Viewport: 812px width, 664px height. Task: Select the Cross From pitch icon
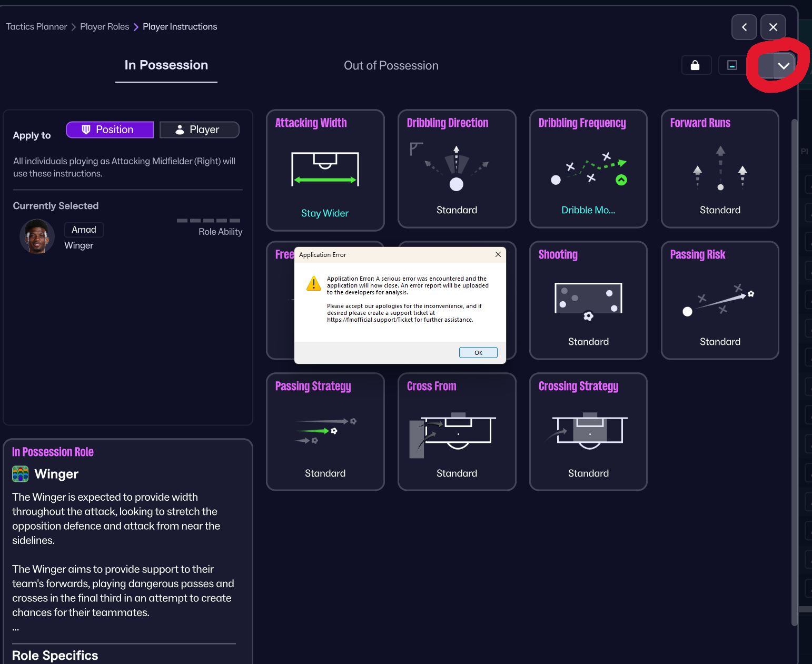click(x=452, y=434)
